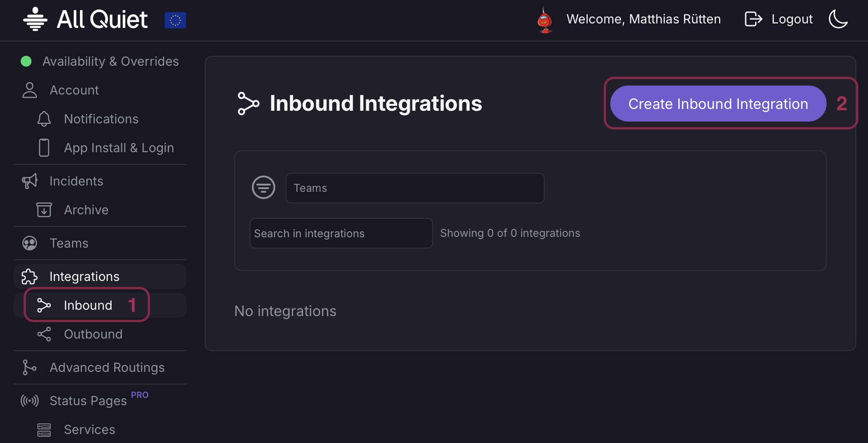Viewport: 868px width, 443px height.
Task: Click the Inbound Integrations heading icon
Action: pos(248,104)
